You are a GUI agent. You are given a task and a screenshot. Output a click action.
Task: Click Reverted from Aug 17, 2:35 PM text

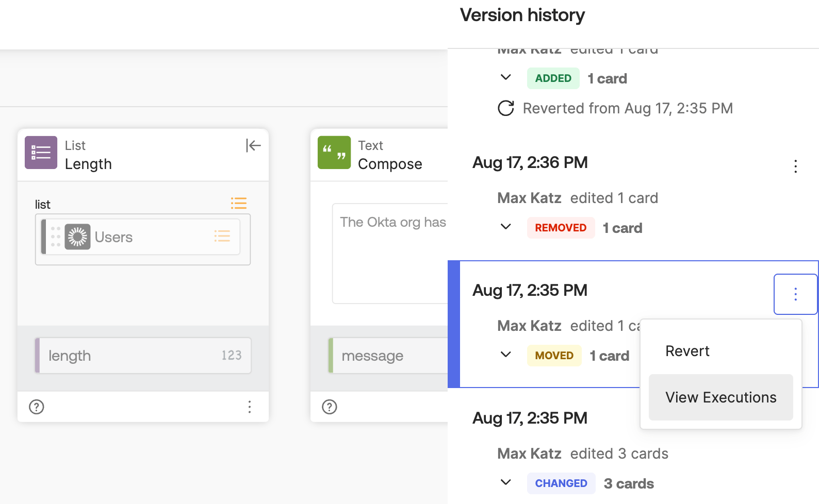(x=628, y=108)
